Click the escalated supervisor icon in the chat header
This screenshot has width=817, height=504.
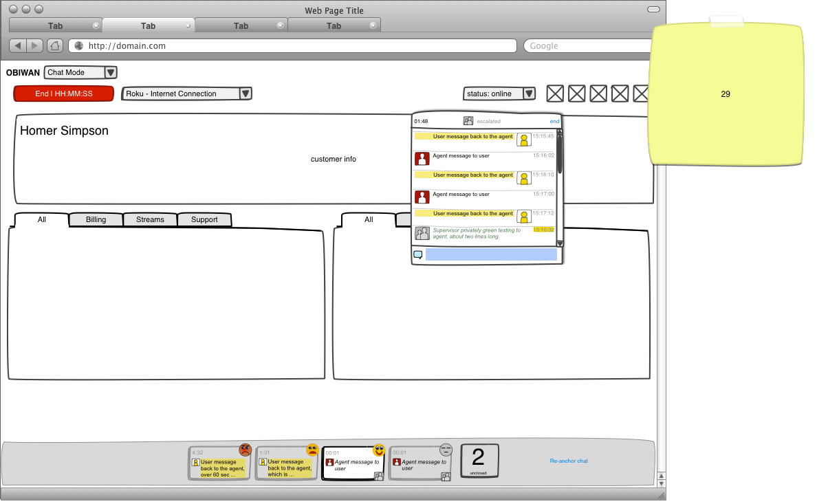click(x=468, y=121)
